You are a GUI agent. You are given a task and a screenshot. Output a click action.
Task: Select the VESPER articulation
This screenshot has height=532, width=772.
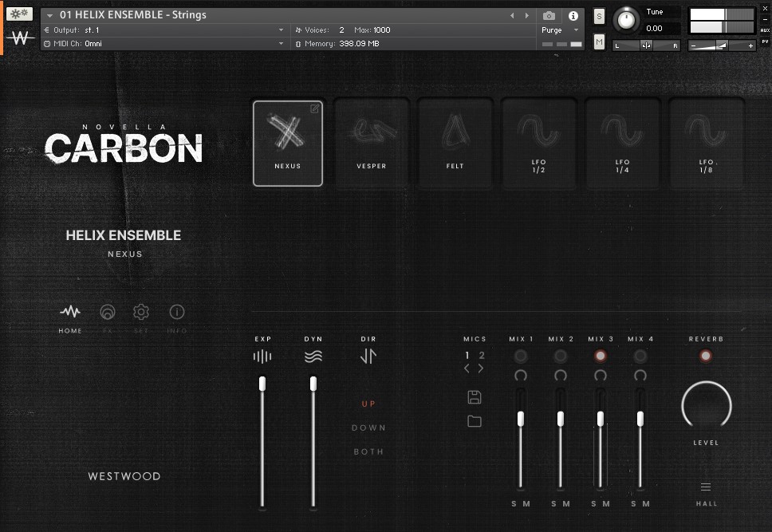[x=372, y=143]
